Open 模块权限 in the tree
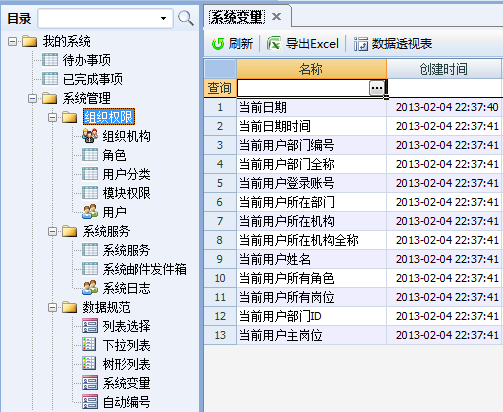Image resolution: width=503 pixels, height=412 pixels. click(x=126, y=193)
